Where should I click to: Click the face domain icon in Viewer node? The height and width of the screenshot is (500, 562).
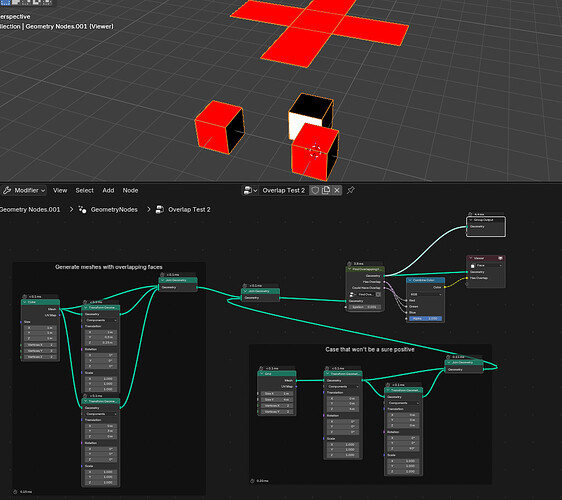click(x=473, y=266)
